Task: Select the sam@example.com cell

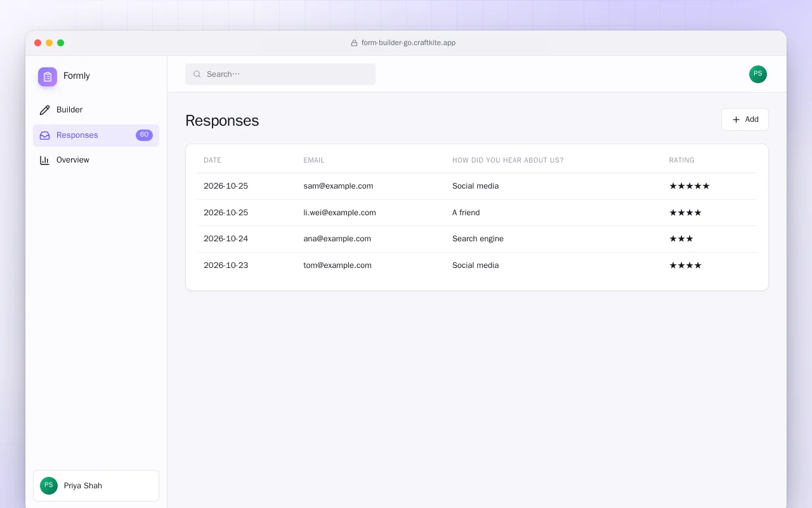Action: tap(338, 186)
